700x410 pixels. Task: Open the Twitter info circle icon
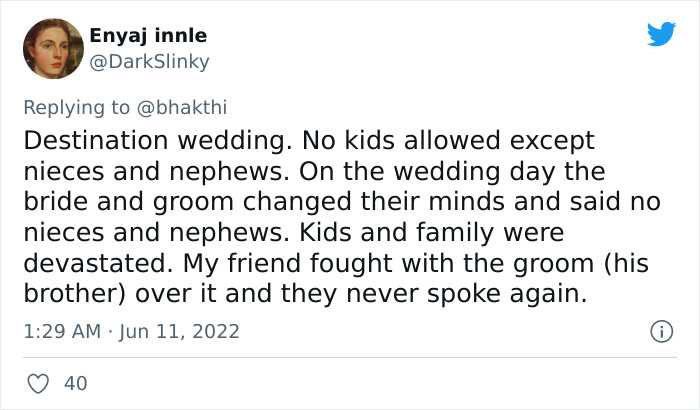click(659, 331)
